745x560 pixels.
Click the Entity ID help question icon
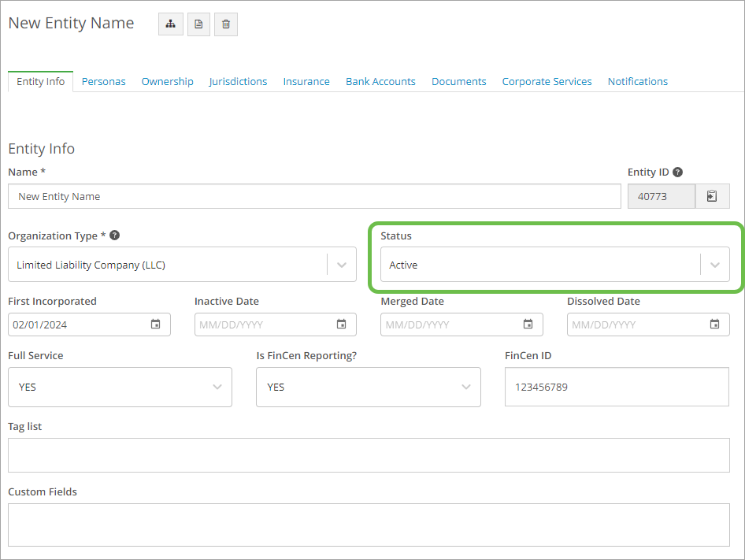point(678,172)
